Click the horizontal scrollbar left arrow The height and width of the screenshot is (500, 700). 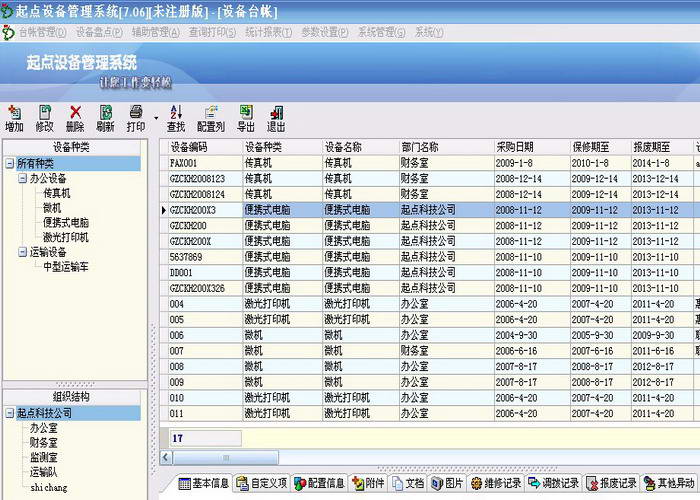click(x=166, y=457)
